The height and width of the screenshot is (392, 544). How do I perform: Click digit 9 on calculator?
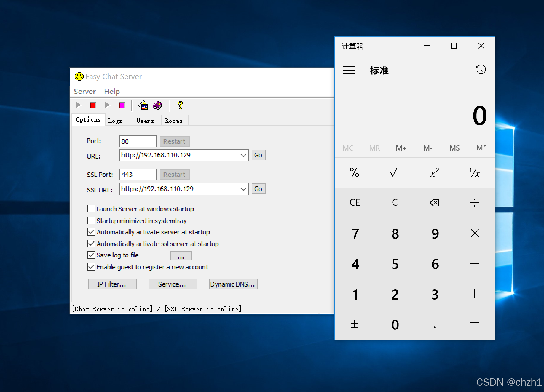tap(435, 233)
